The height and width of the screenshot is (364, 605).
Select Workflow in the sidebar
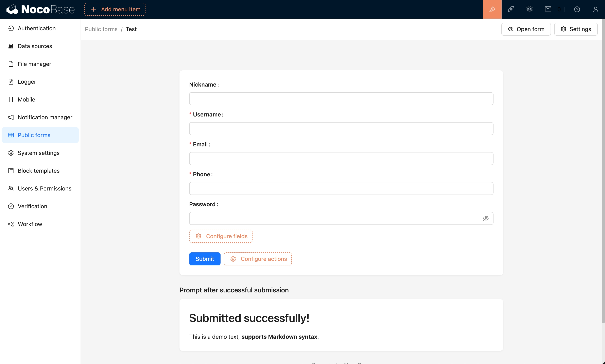pos(30,224)
